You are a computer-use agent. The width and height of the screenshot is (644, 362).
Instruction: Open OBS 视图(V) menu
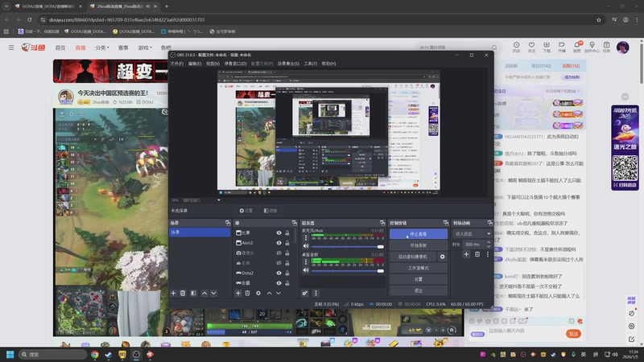pyautogui.click(x=213, y=64)
